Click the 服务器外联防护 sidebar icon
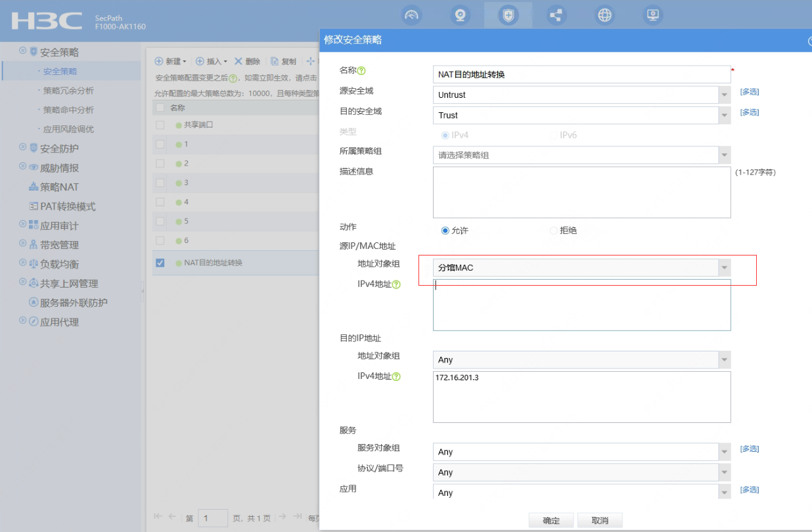The width and height of the screenshot is (812, 532). (x=34, y=303)
